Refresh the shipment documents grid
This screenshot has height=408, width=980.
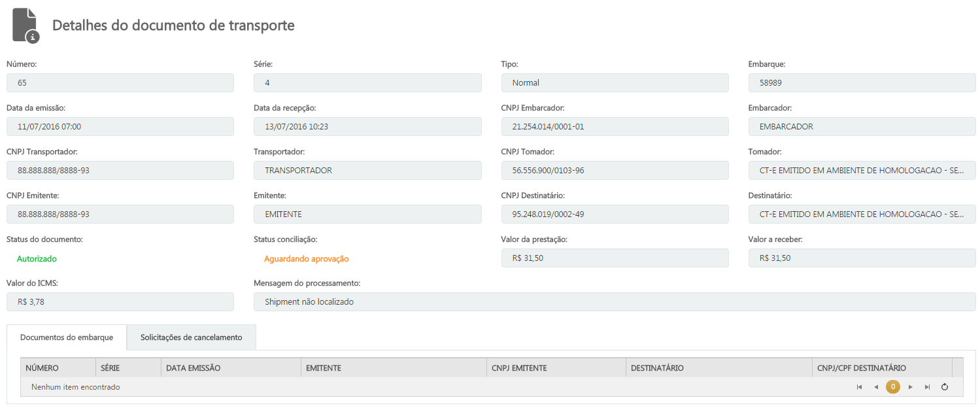945,387
